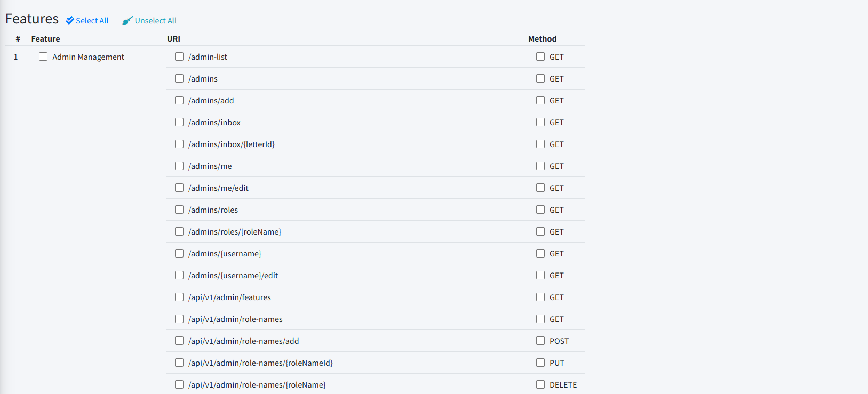Tick the /admins/roles/{roleName} URI checkbox

click(x=179, y=231)
